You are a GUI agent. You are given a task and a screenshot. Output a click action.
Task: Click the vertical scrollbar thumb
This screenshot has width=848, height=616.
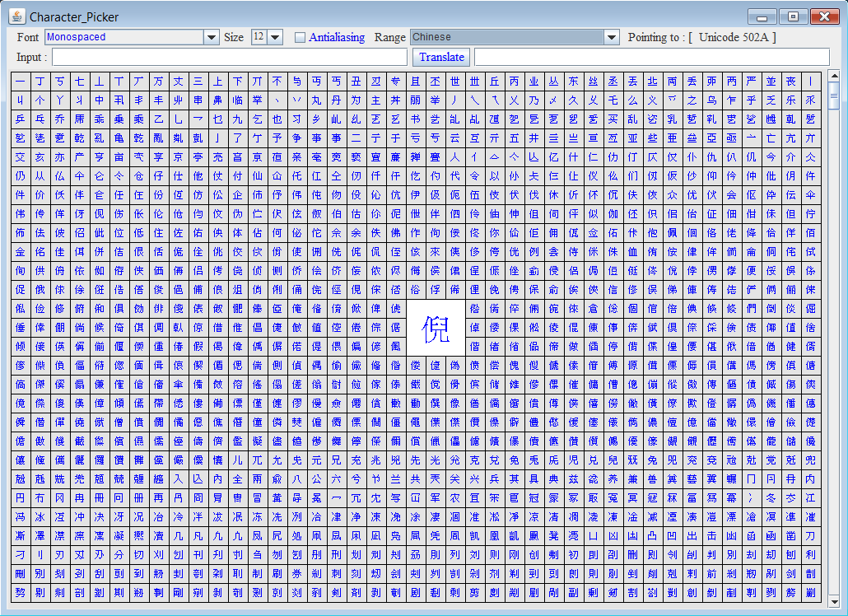[x=833, y=92]
